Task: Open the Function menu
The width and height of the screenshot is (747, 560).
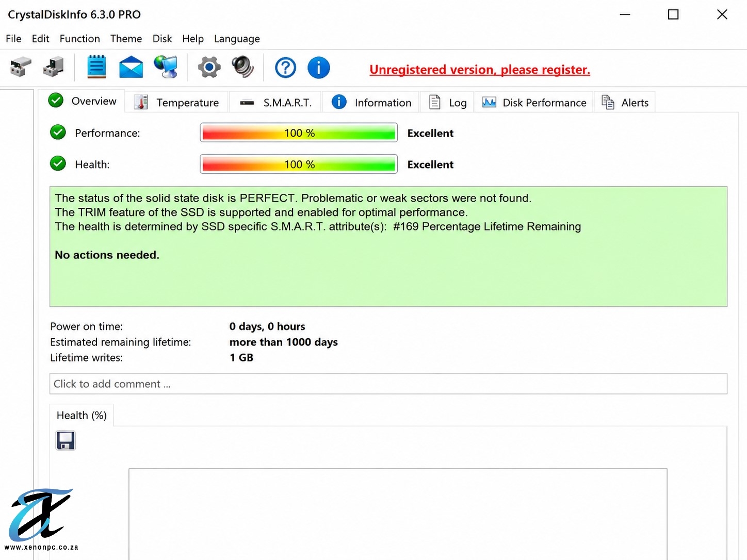Action: [x=80, y=39]
